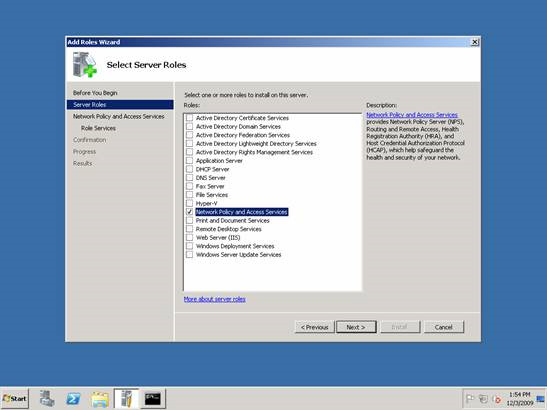Click the Progress step in sidebar
547x410 pixels.
coord(84,152)
